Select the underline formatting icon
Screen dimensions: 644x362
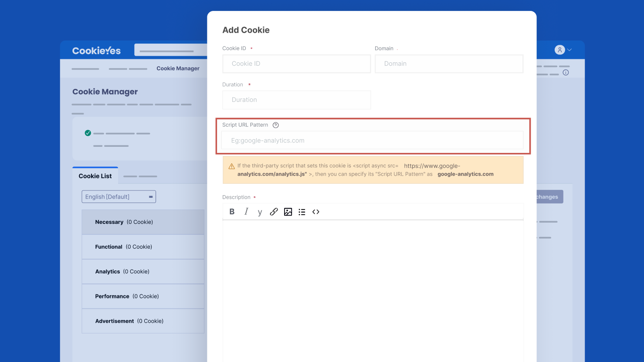[x=260, y=212]
